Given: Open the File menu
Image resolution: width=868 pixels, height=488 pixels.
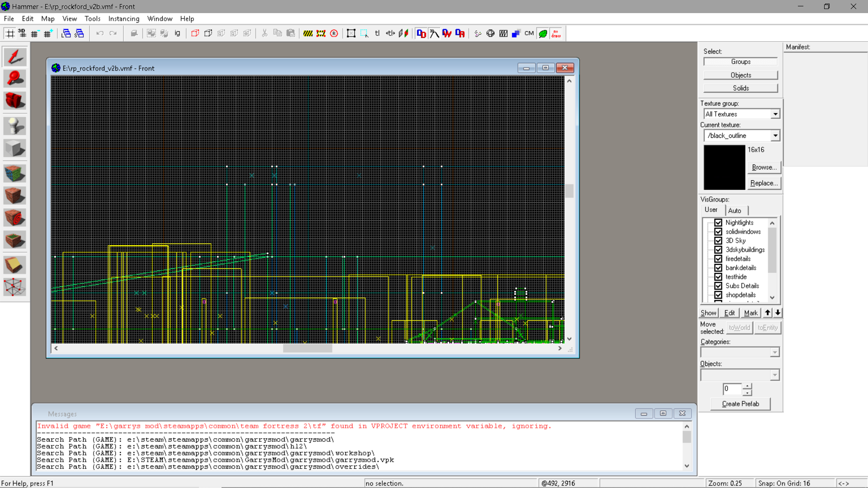Looking at the screenshot, I should pyautogui.click(x=9, y=19).
